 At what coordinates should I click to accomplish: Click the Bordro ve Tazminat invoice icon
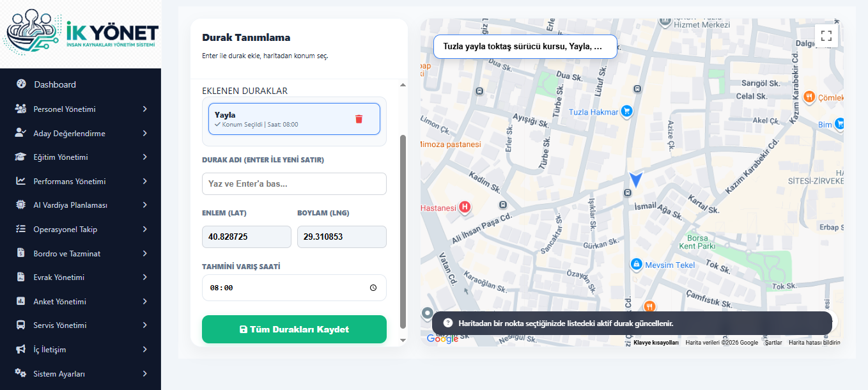tap(21, 253)
